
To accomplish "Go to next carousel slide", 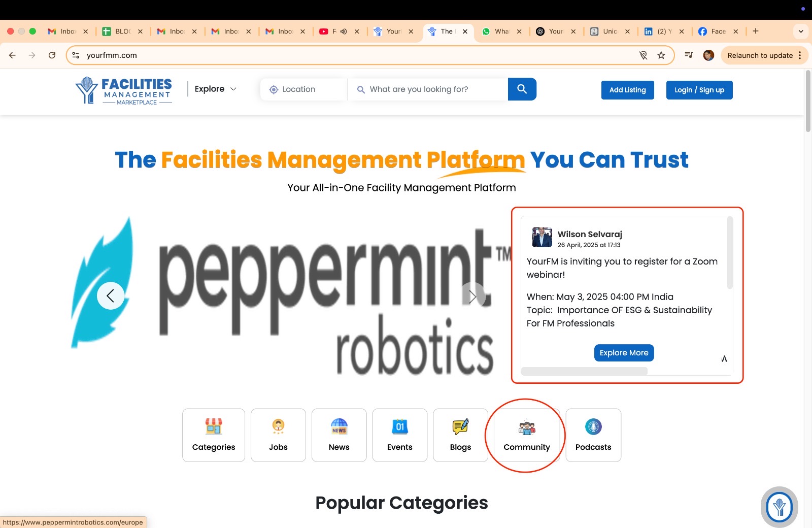I will (473, 296).
